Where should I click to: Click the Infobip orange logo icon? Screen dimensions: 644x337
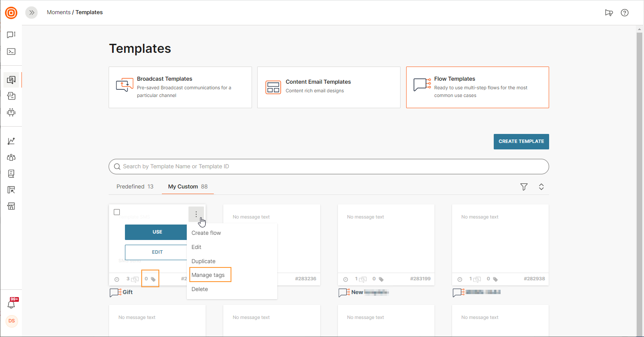[11, 13]
